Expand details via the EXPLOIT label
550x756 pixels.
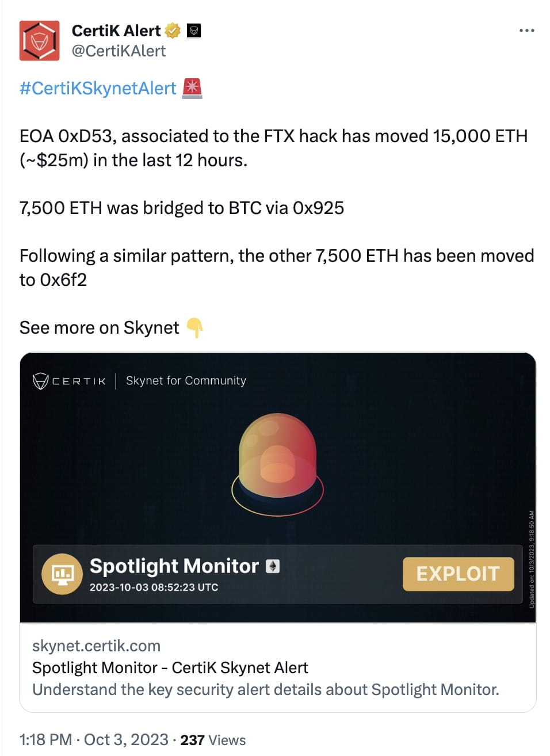(x=458, y=574)
